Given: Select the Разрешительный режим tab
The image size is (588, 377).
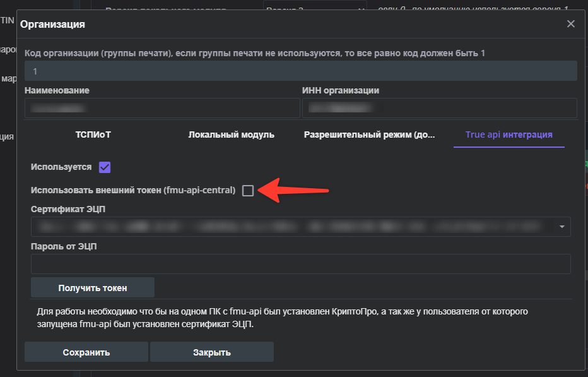Looking at the screenshot, I should click(369, 135).
